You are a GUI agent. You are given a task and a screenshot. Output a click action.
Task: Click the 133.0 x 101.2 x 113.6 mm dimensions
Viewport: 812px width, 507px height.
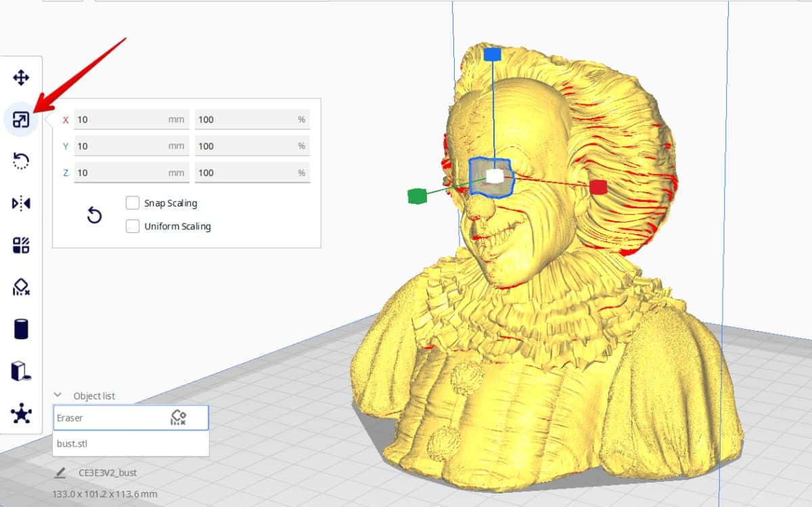pos(105,494)
